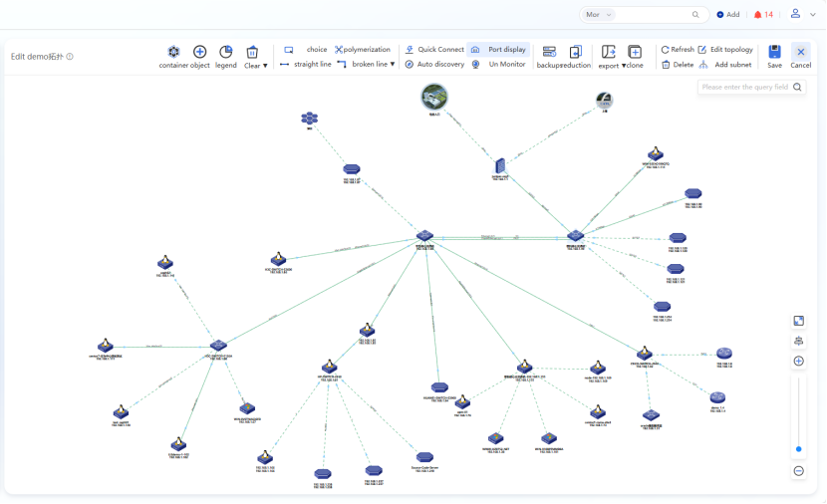Select Quick Connect from toolbar

point(433,50)
